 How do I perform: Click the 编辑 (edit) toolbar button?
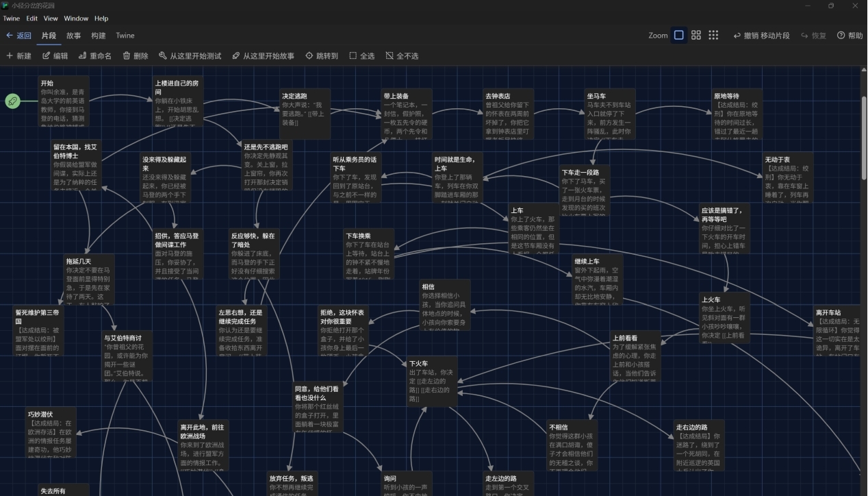pyautogui.click(x=55, y=56)
